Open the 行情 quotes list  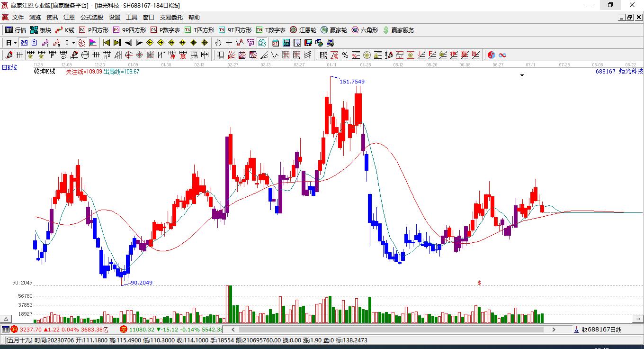[16, 30]
